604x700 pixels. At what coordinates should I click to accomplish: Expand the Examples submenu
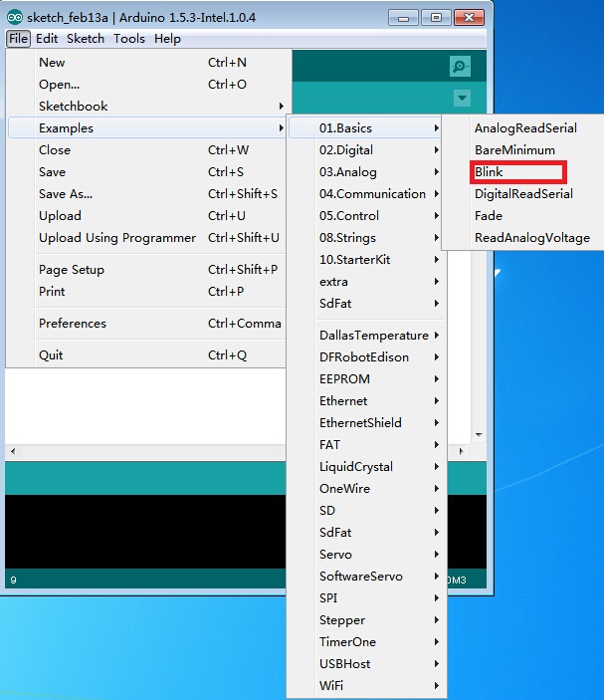(x=146, y=128)
